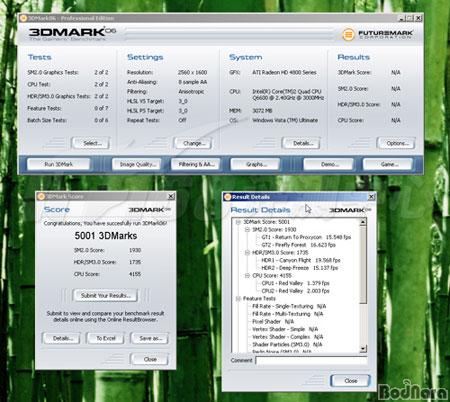This screenshot has height=402, width=450.
Task: Collapse the 3DMark Score tree node
Action: pyautogui.click(x=238, y=222)
